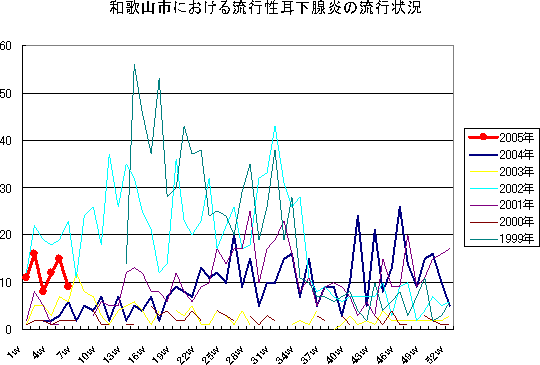Select the 2004年 legend entry
540x365 pixels.
(501, 155)
